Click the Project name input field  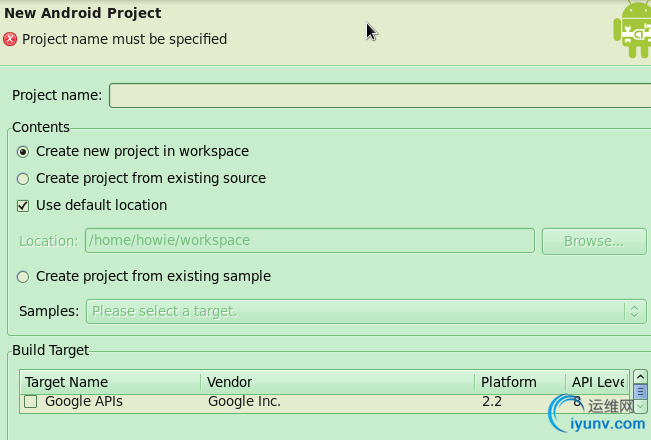point(380,95)
